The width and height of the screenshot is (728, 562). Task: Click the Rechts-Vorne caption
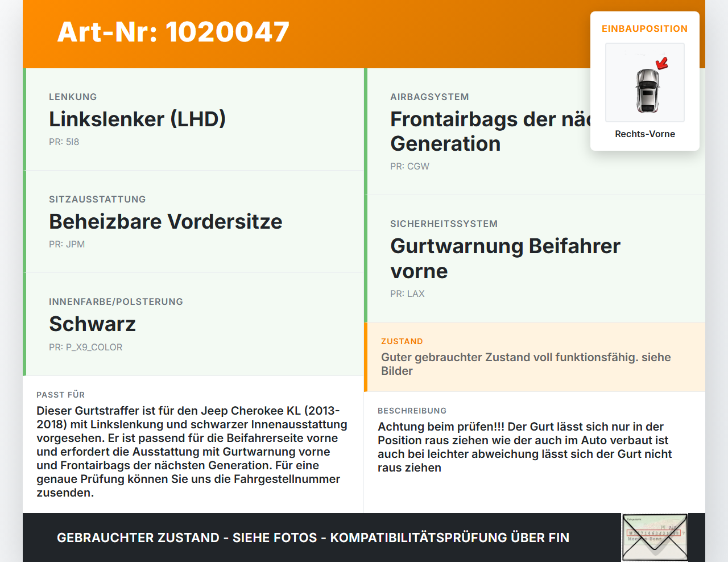coord(645,134)
